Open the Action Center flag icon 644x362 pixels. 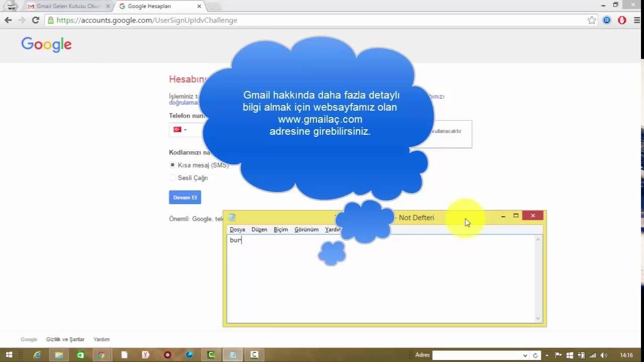click(558, 355)
